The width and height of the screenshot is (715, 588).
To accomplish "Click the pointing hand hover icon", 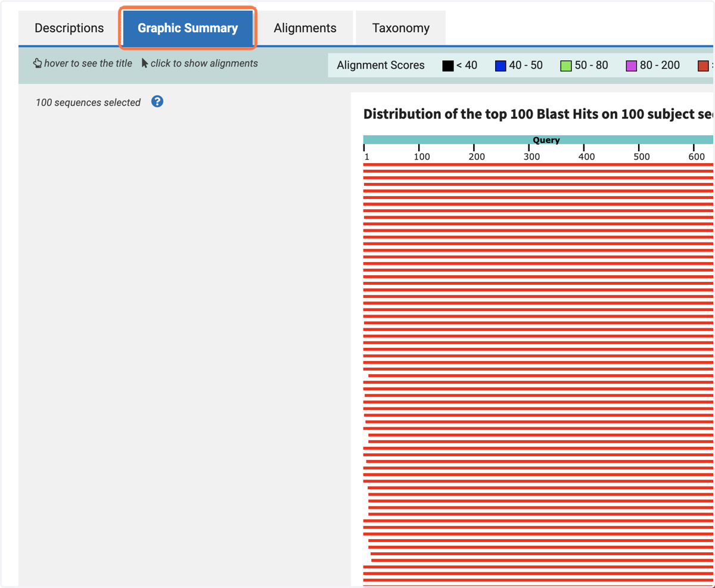I will click(x=38, y=63).
